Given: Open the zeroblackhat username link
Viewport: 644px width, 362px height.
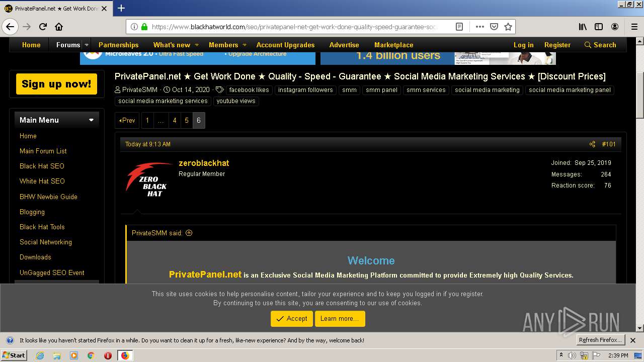Looking at the screenshot, I should (x=204, y=163).
